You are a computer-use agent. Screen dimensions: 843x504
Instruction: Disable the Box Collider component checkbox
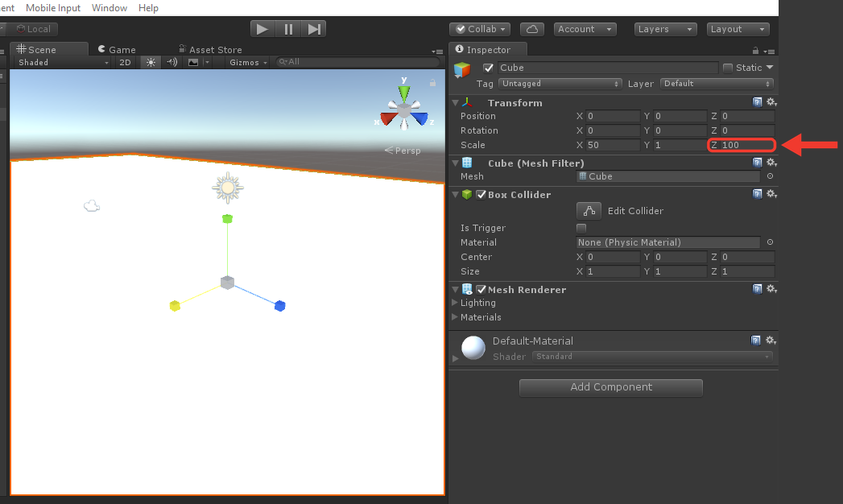click(481, 195)
